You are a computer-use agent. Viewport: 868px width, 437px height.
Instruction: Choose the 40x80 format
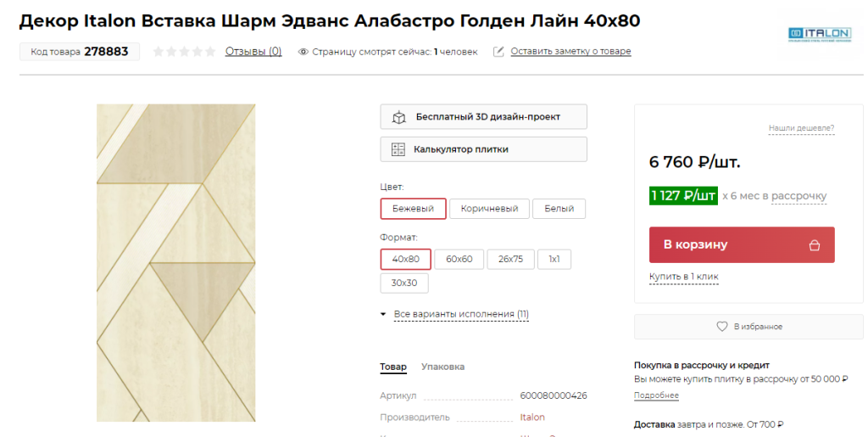406,259
